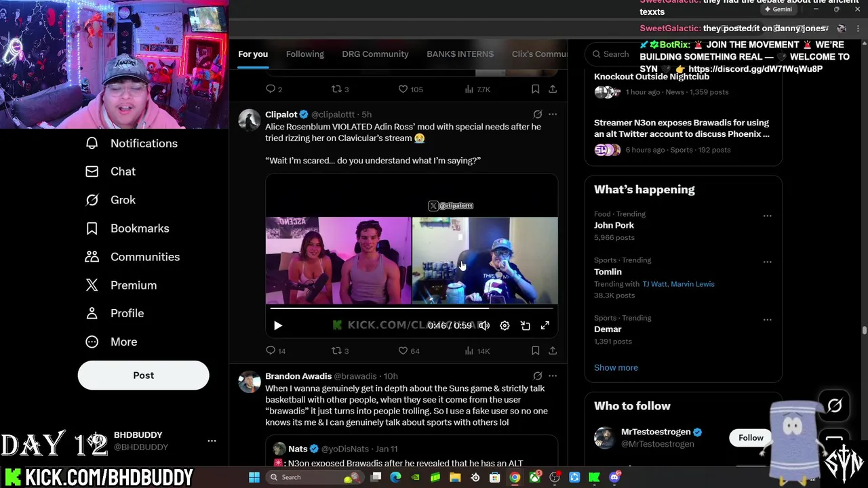This screenshot has height=488, width=868.
Task: Click the Windows taskbar search box
Action: point(313,477)
